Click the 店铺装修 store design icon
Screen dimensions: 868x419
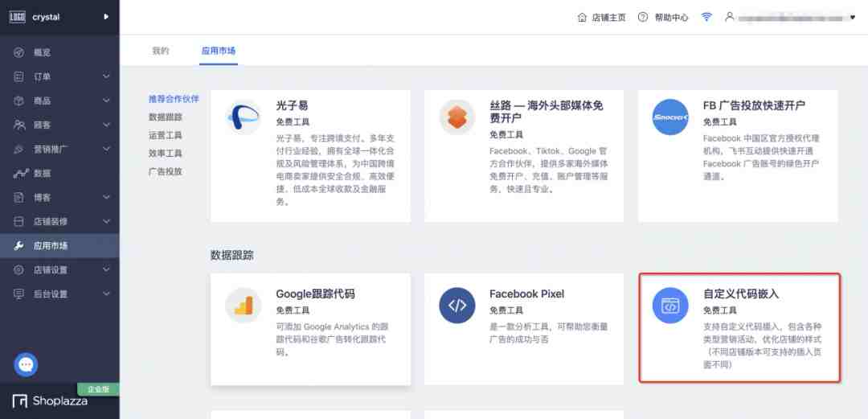click(x=19, y=222)
